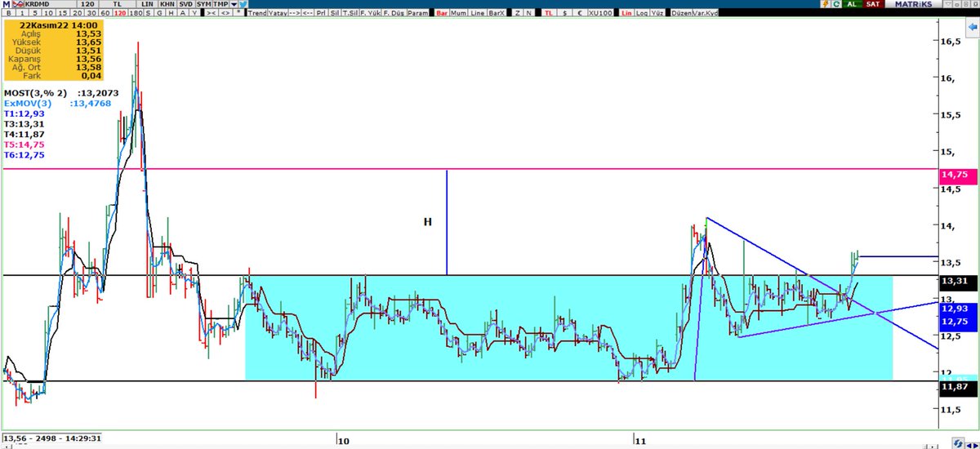Switch chart style to Line
980x449 pixels.
pyautogui.click(x=477, y=14)
